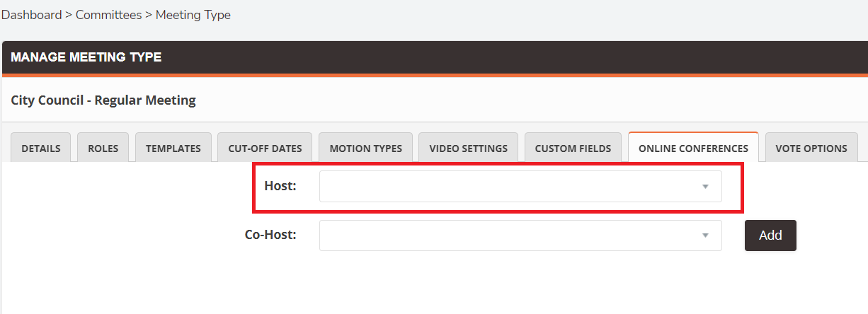Switch to the Roles tab
Screen dimensions: 868x314
coord(103,148)
